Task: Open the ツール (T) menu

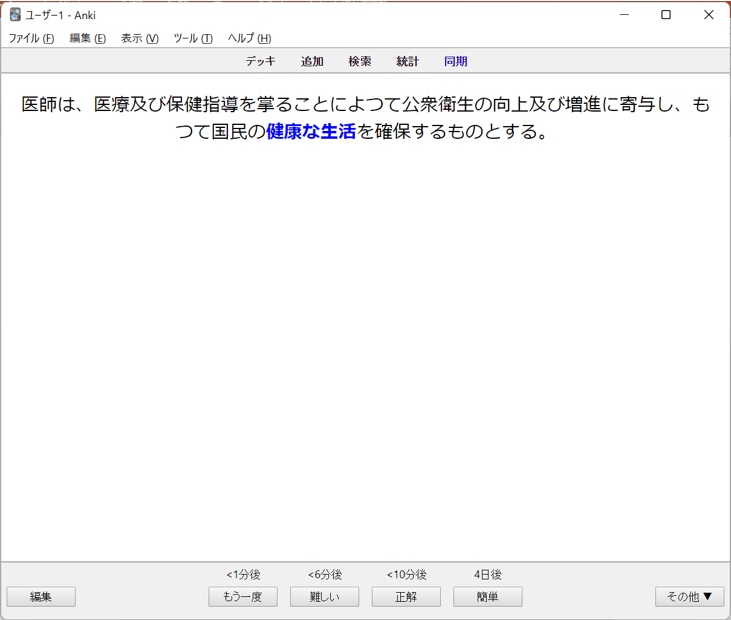Action: (x=193, y=38)
